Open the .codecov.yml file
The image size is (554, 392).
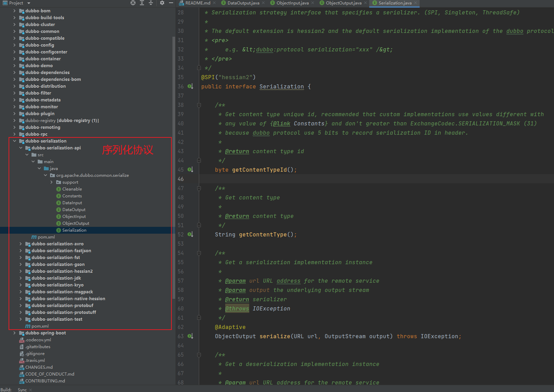click(x=38, y=340)
